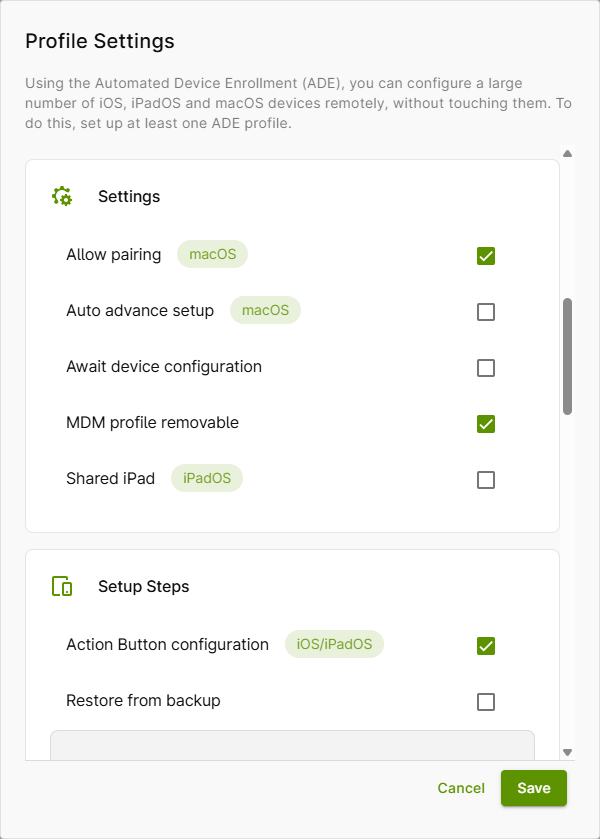Disable the Allow pairing checkbox
The width and height of the screenshot is (600, 839).
click(x=485, y=256)
